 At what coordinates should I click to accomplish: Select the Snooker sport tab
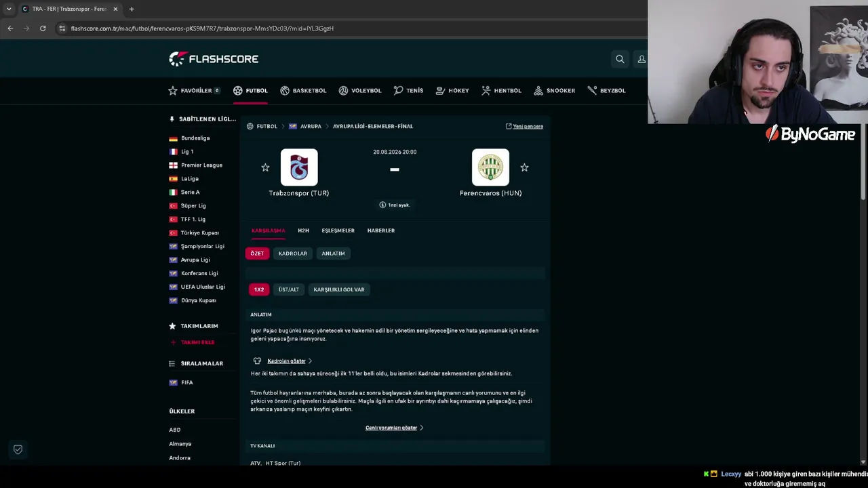tap(555, 90)
